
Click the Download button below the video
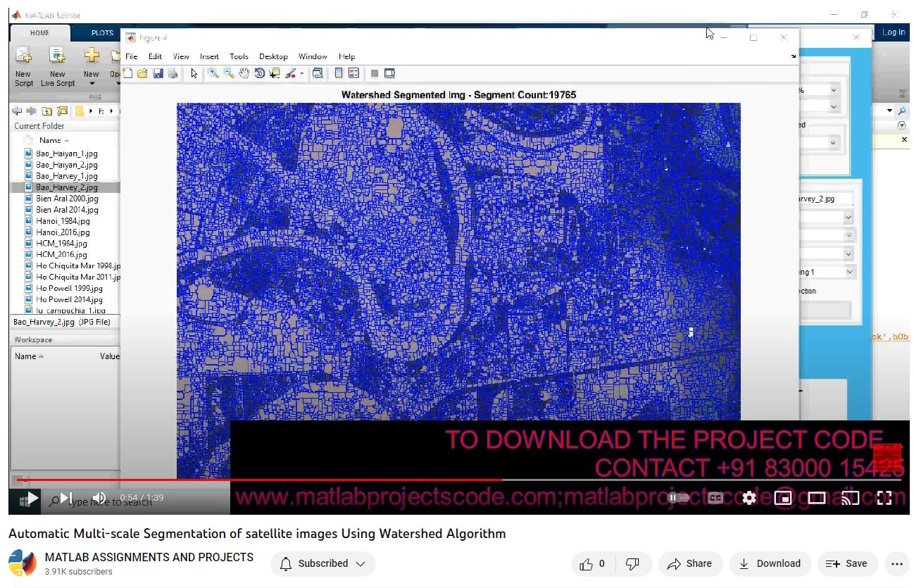[770, 563]
